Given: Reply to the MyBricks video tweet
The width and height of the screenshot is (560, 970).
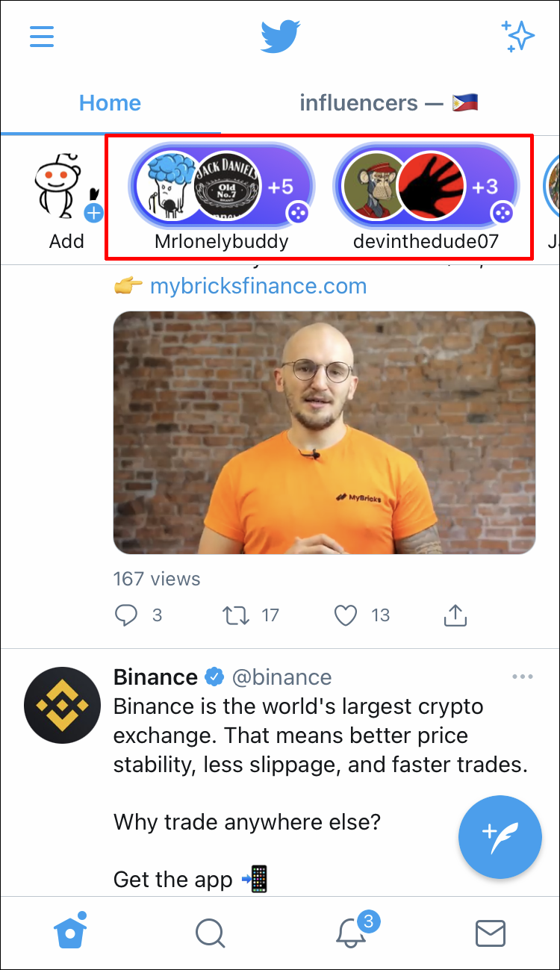Looking at the screenshot, I should pos(127,615).
